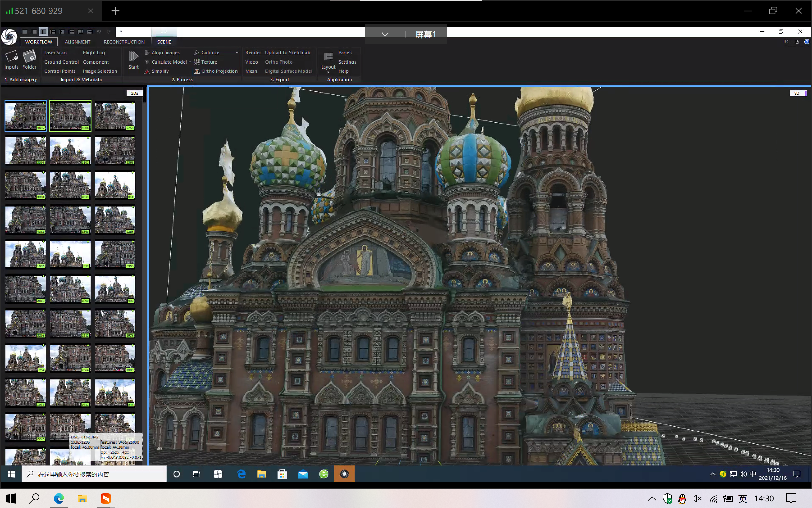Expand the Calculate Model dropdown arrow
812x508 pixels.
(190, 62)
